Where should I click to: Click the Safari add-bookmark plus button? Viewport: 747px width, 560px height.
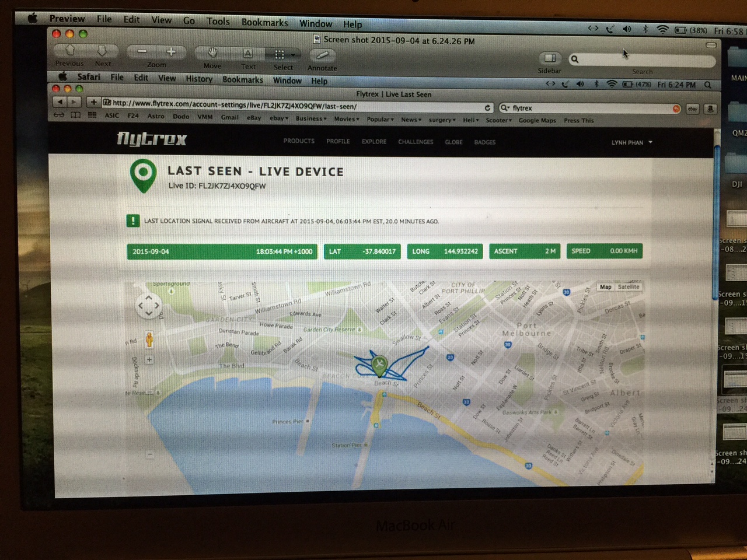93,102
